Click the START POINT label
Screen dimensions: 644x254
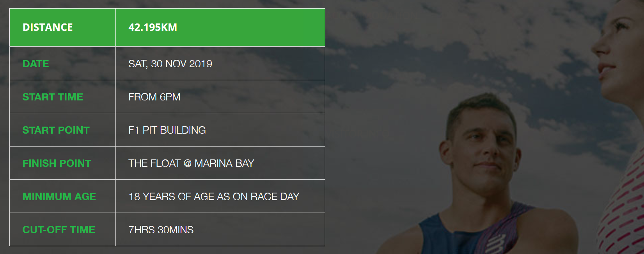tap(56, 130)
